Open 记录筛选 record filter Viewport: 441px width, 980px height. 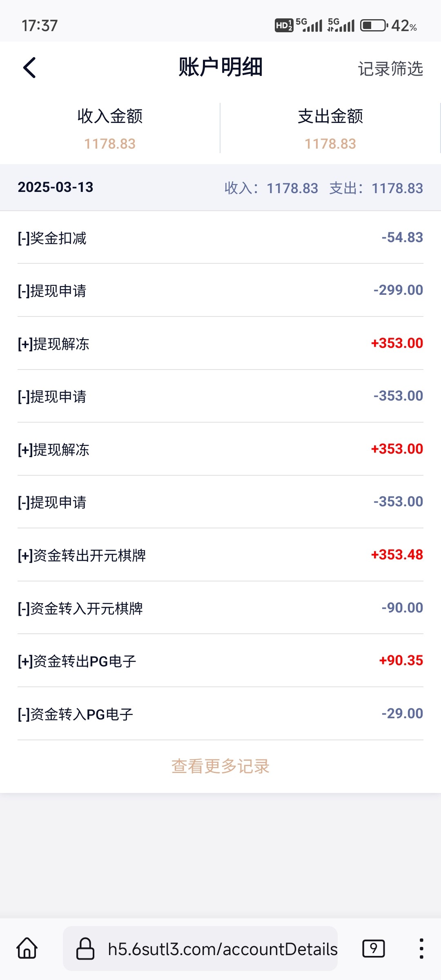390,69
